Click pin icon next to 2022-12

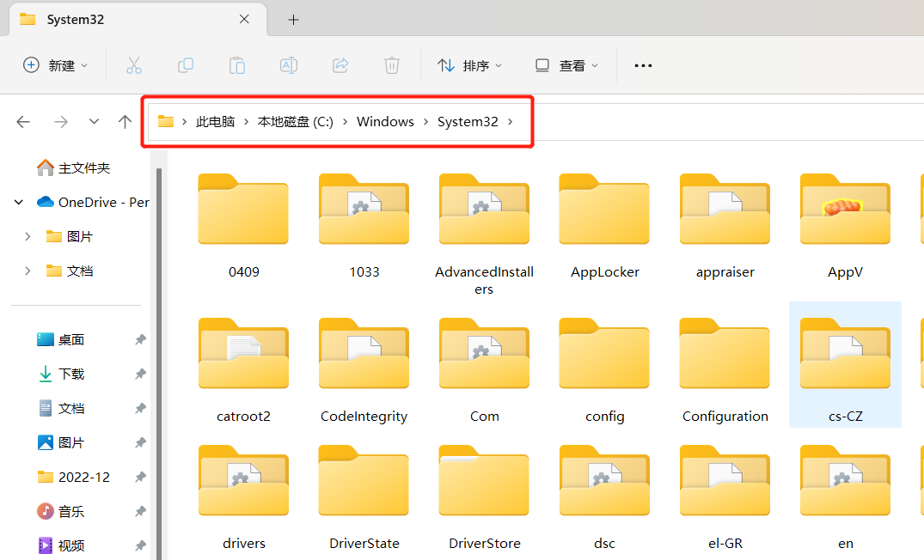pyautogui.click(x=140, y=477)
